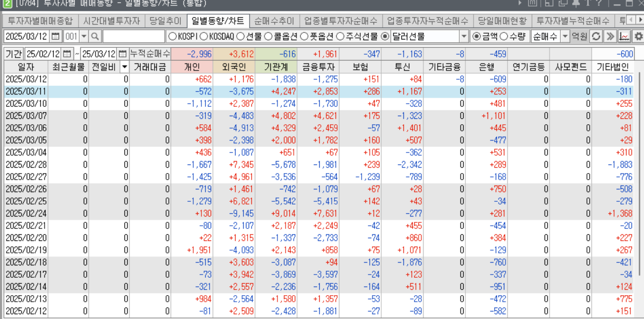Viewport: 644px width, 319px height.
Task: Click the 개인 column header
Action: point(192,67)
